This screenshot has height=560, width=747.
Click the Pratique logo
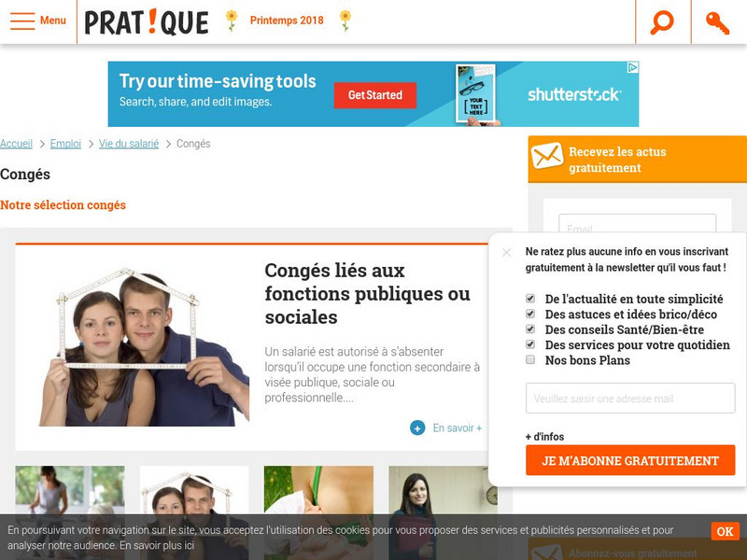[x=147, y=21]
